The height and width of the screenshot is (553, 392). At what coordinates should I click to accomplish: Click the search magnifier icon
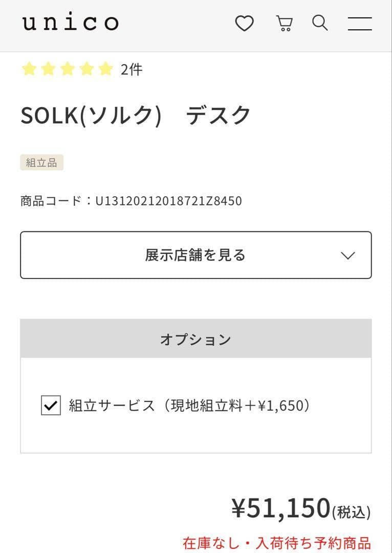pyautogui.click(x=320, y=23)
